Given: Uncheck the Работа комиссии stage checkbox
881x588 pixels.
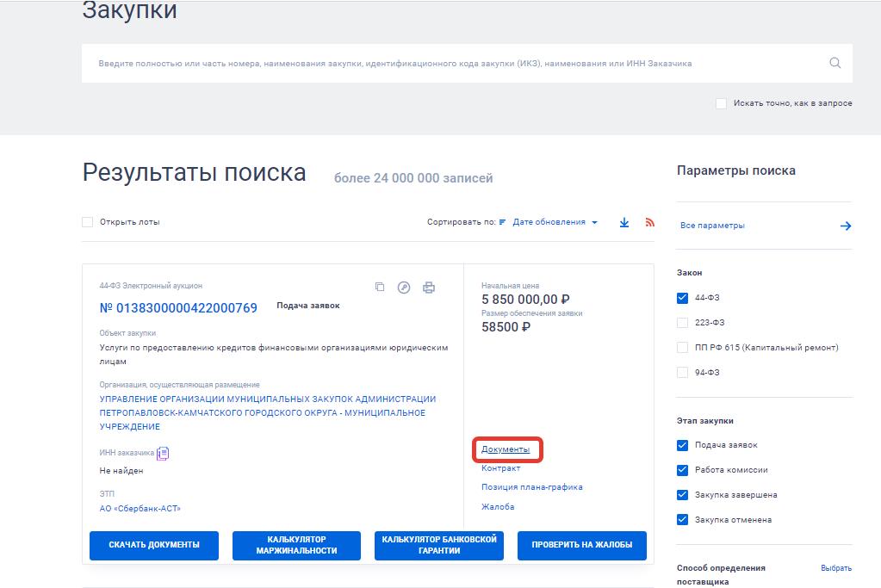Looking at the screenshot, I should tap(682, 470).
